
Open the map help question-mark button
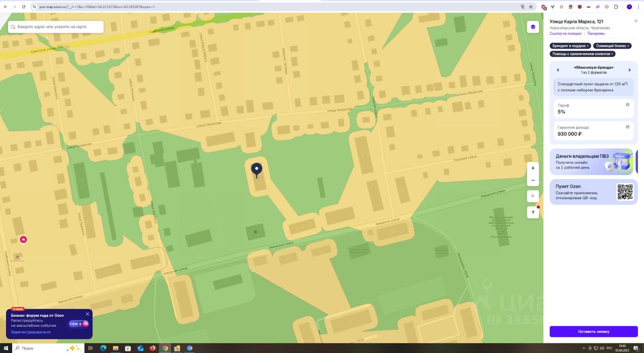point(533,212)
